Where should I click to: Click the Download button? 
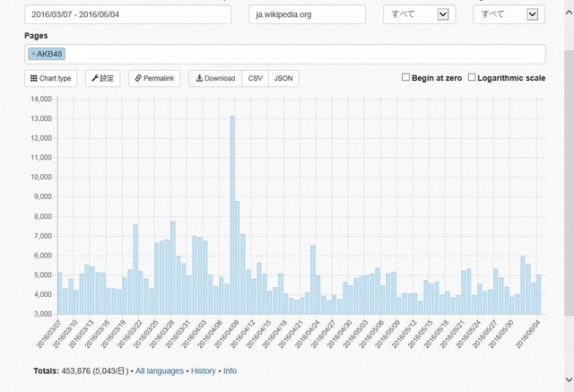215,78
